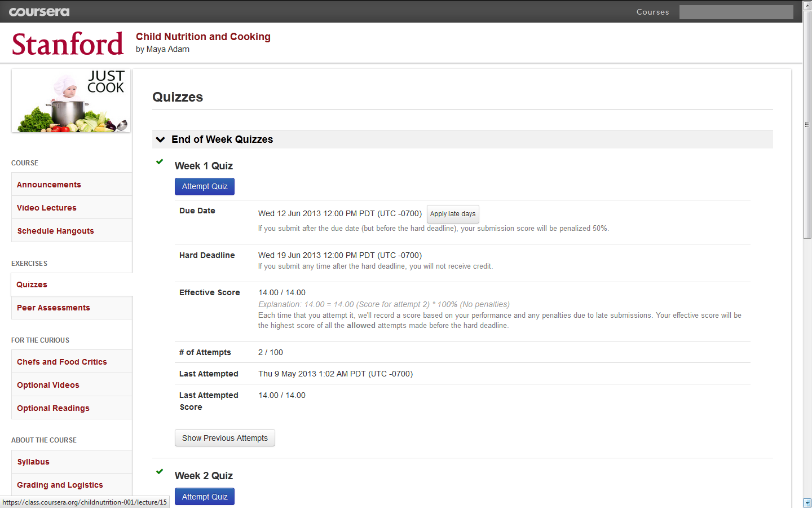Click Show Previous Attempts button
Viewport: 812px width, 508px height.
pyautogui.click(x=225, y=438)
